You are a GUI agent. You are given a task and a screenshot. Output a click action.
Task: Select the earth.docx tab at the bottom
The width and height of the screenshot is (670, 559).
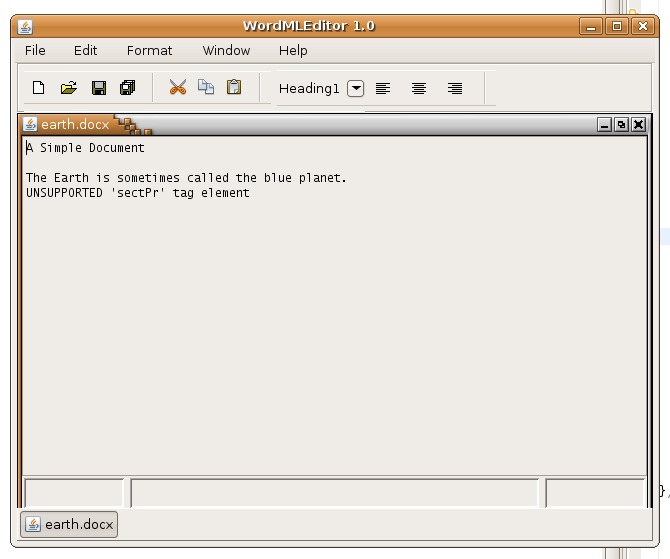click(x=69, y=524)
